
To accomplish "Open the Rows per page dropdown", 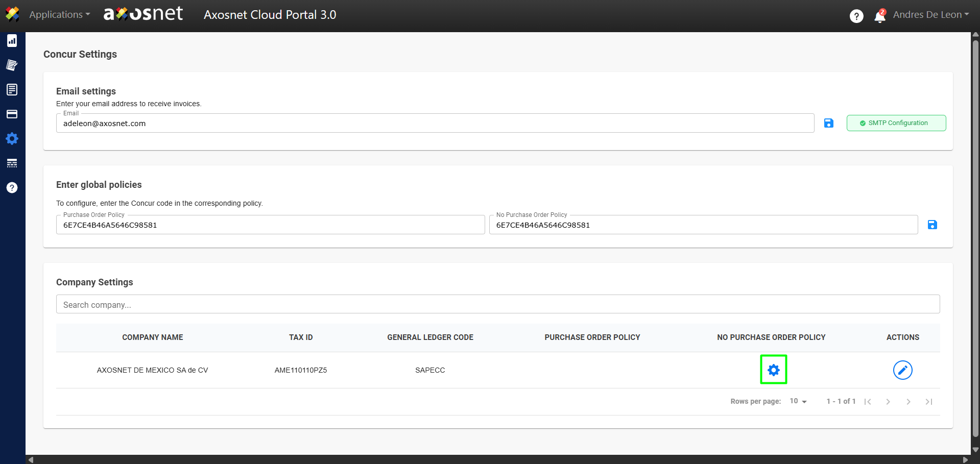I will 798,401.
